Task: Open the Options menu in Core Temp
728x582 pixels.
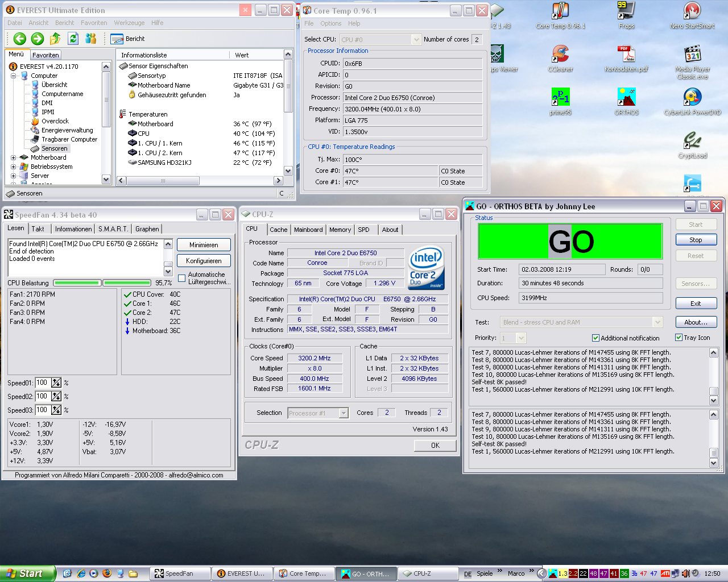Action: pyautogui.click(x=330, y=23)
